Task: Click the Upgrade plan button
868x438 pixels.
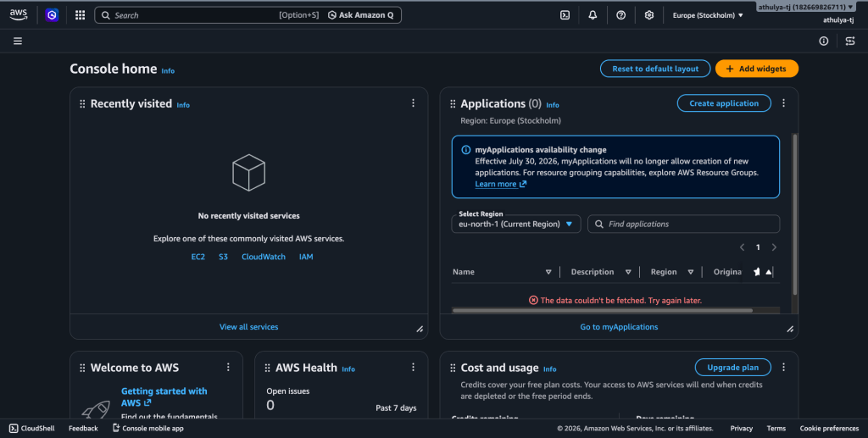Action: pos(732,367)
